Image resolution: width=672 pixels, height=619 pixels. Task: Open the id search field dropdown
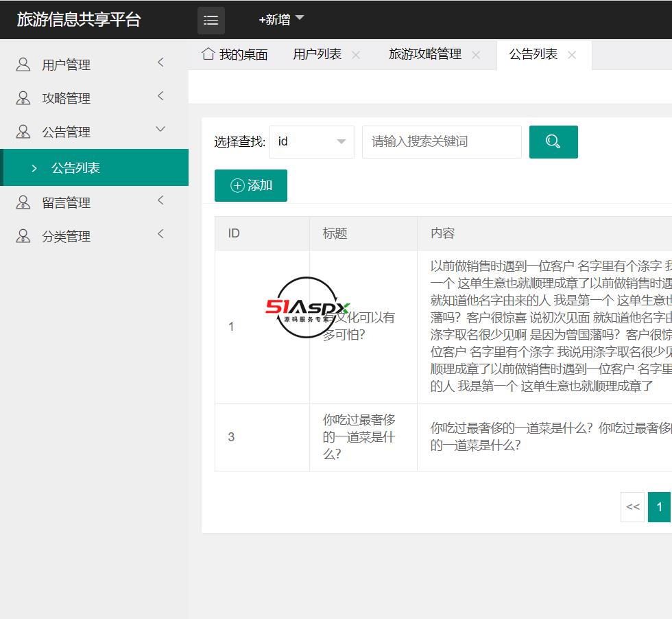(x=312, y=142)
